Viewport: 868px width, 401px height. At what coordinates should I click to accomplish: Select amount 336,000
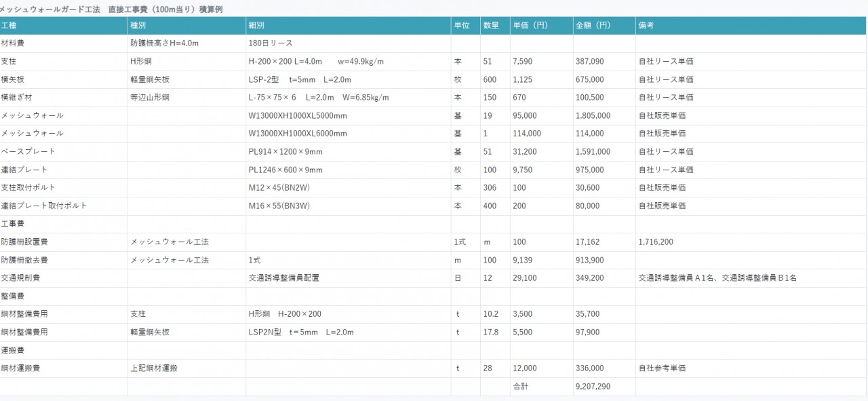coord(589,368)
